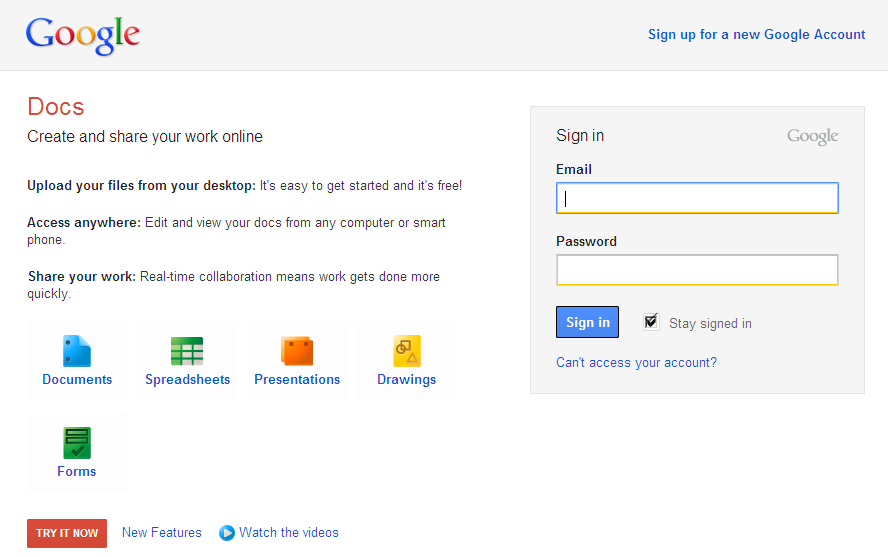Open the Spreadsheets link
This screenshot has height=557, width=888.
tap(187, 379)
